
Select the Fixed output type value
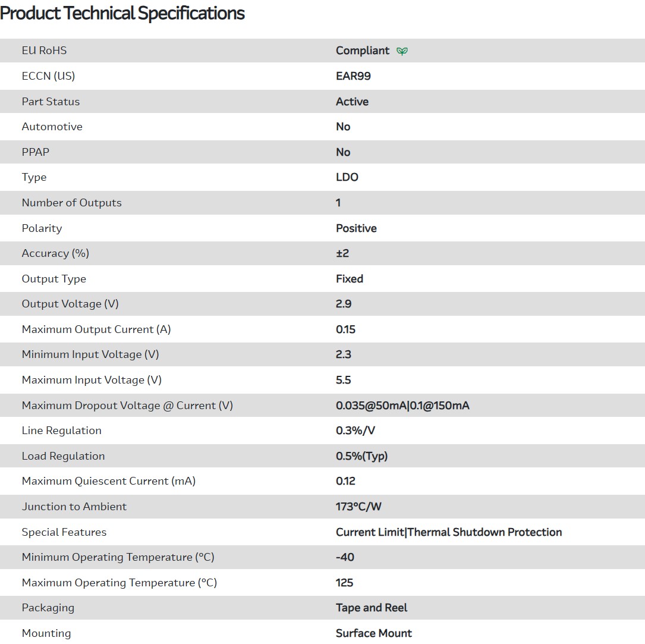349,279
